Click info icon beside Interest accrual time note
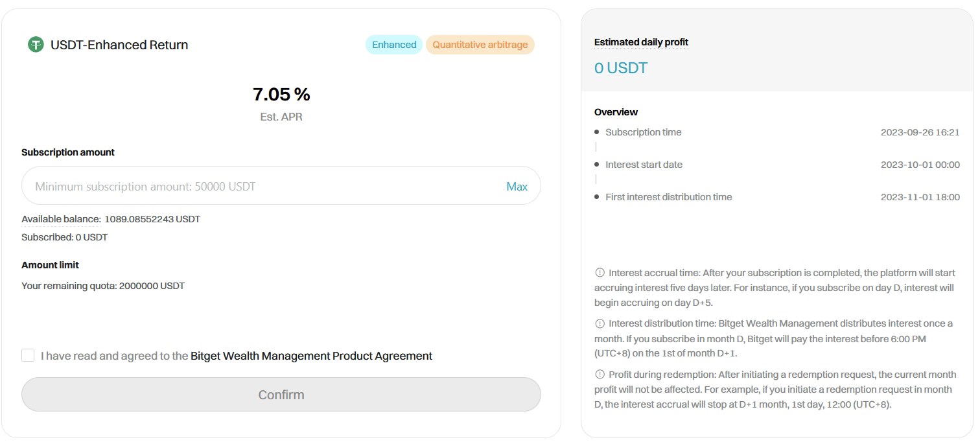980x442 pixels. tap(600, 273)
